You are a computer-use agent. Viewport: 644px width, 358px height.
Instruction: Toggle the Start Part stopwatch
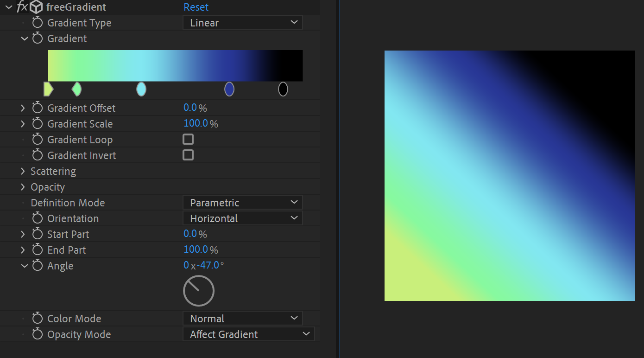[38, 234]
